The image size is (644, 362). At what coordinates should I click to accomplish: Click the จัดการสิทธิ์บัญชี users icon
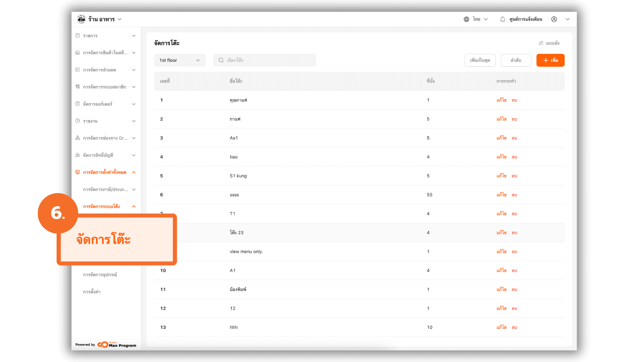point(77,155)
